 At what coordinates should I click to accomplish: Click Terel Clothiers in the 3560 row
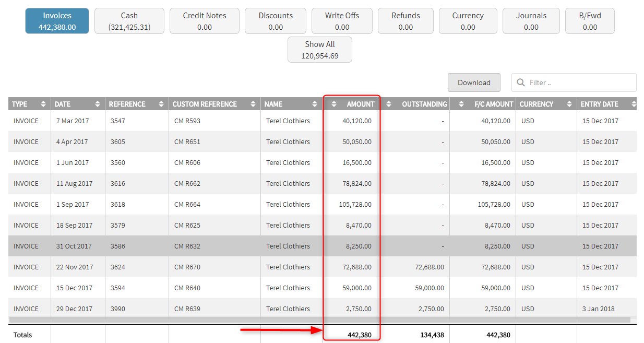tap(288, 162)
